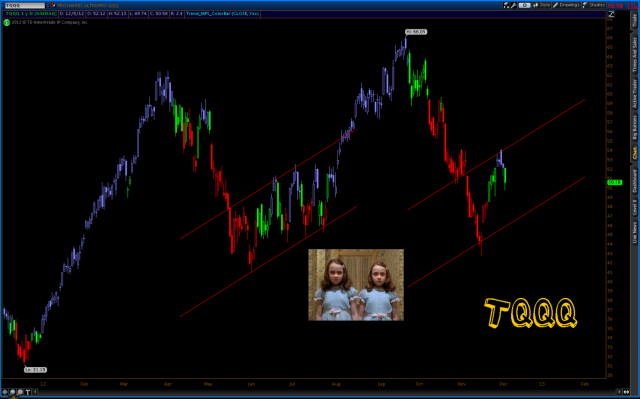This screenshot has height=399, width=640.
Task: Click the TQQQ 1 y D (NASDAQ) label
Action: (x=31, y=13)
